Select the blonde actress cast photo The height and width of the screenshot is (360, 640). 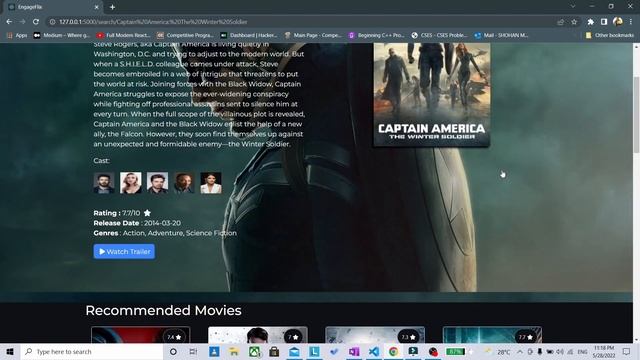(x=131, y=182)
